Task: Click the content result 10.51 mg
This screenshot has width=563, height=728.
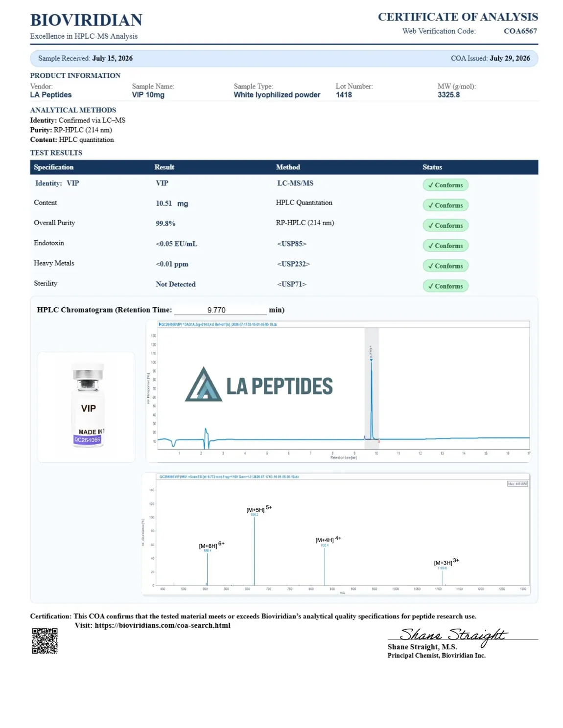Action: (172, 204)
